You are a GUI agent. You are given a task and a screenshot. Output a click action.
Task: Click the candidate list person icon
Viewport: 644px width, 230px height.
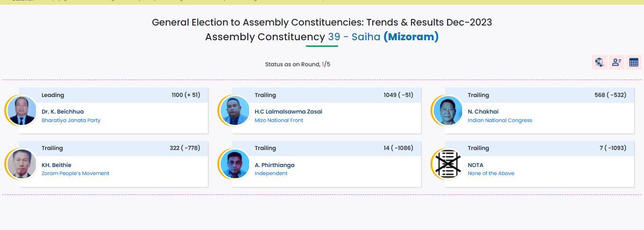617,62
